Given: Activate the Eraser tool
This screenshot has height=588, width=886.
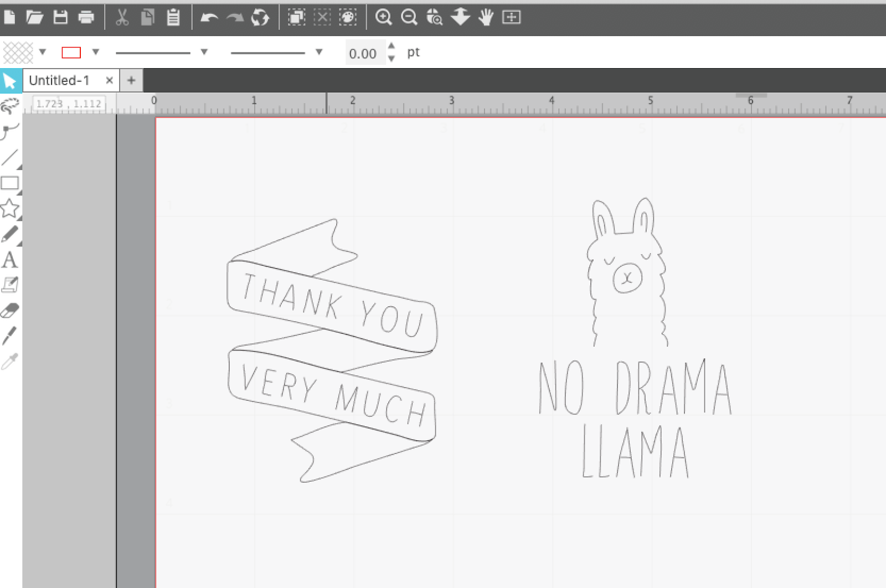Looking at the screenshot, I should click(9, 309).
